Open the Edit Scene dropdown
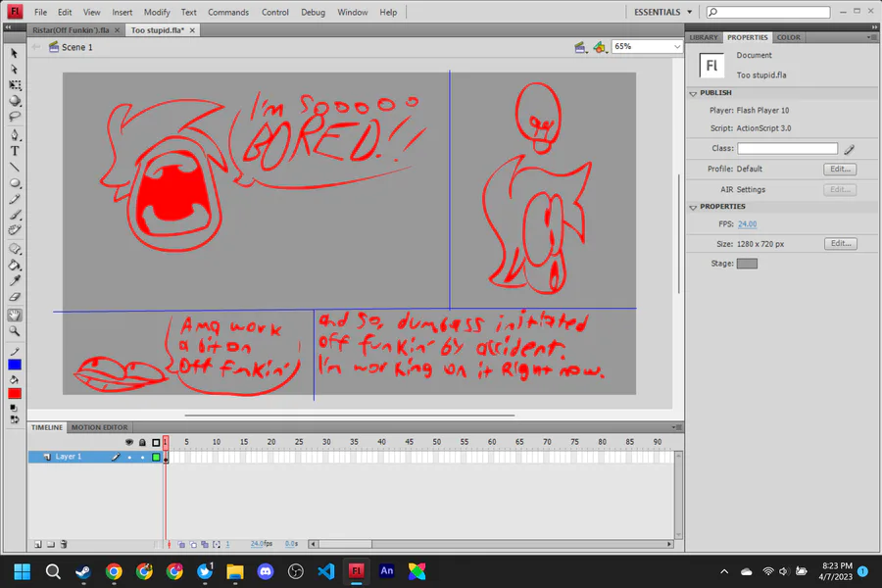This screenshot has width=882, height=588. click(580, 48)
